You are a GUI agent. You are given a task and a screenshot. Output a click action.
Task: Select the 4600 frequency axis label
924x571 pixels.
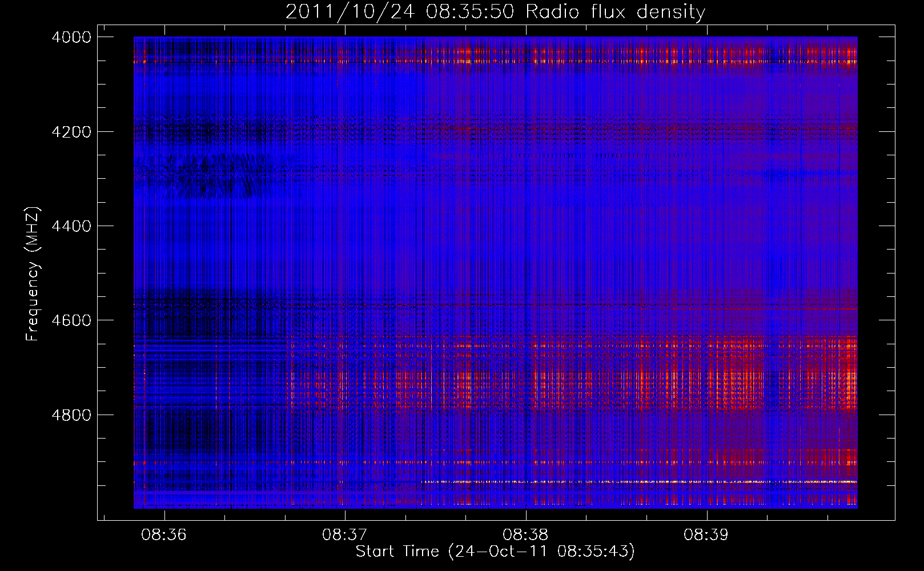(x=71, y=320)
